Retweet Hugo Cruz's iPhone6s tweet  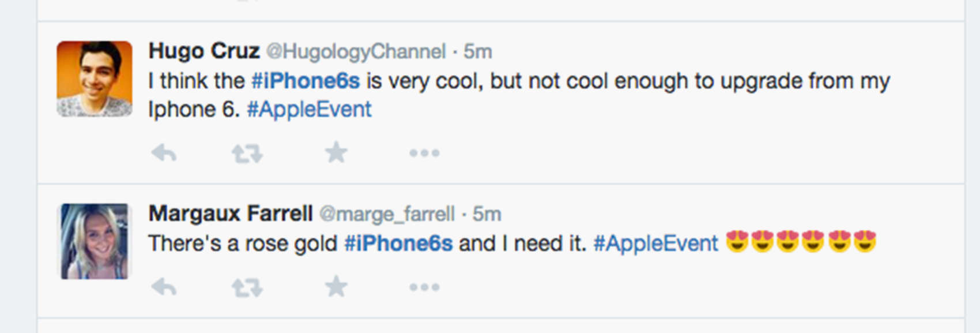click(247, 154)
